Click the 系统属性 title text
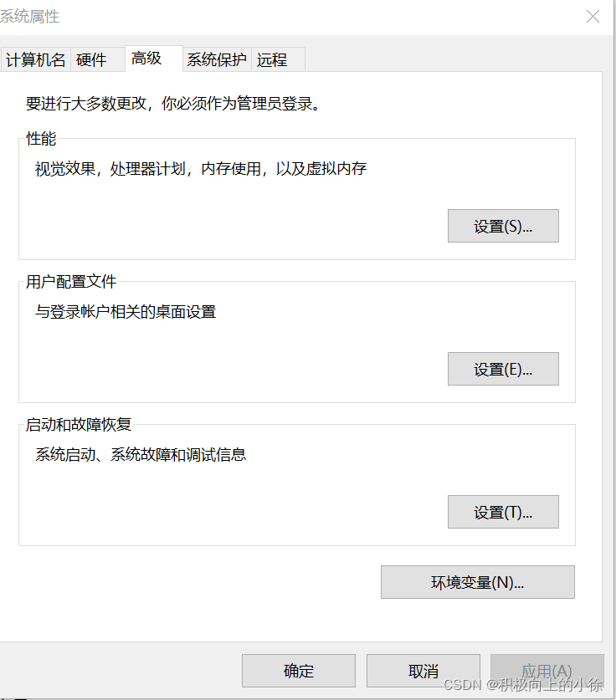The width and height of the screenshot is (616, 700). 29,17
